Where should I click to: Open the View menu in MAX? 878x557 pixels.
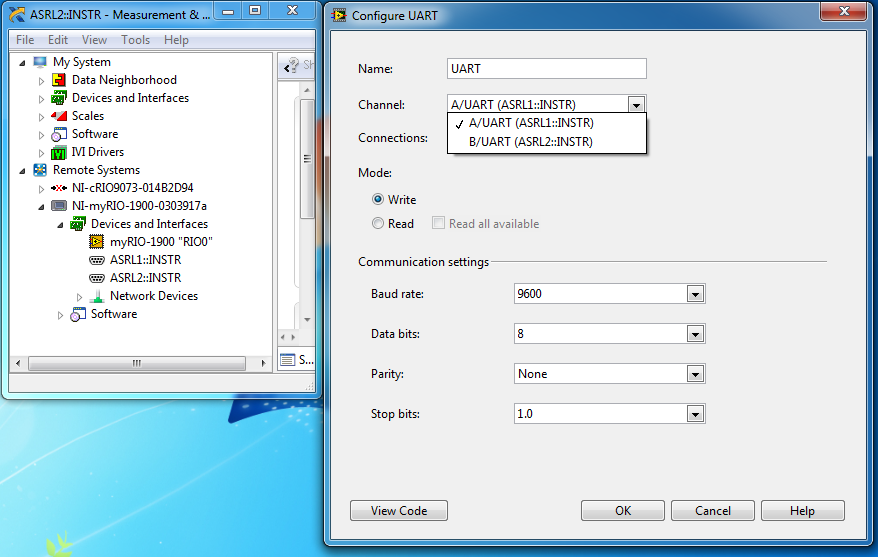(x=94, y=40)
